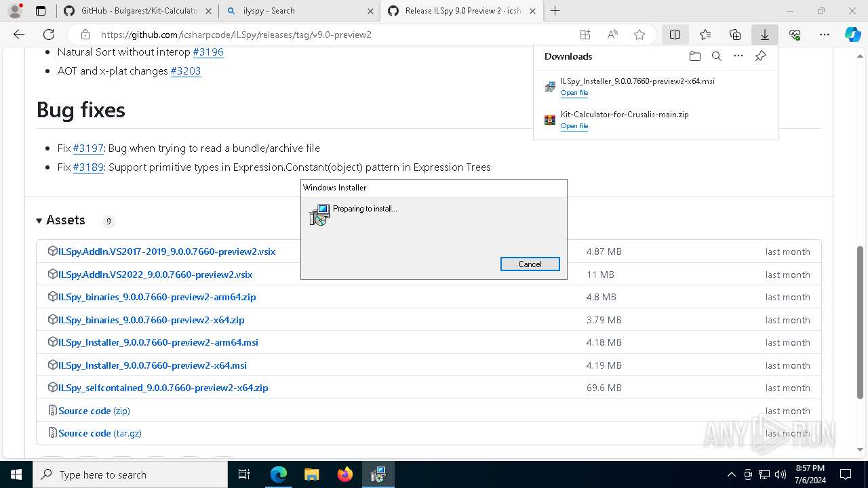Toggle split screen icon in toolbar

(x=675, y=35)
